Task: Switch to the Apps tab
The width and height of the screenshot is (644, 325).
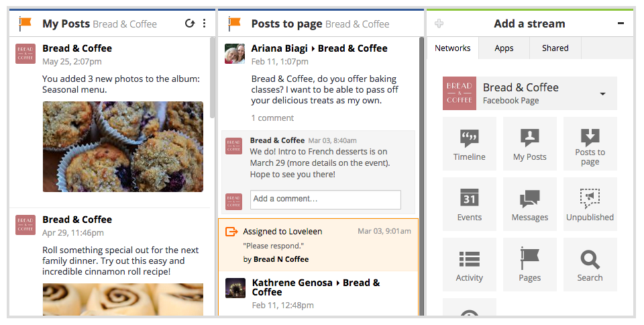Action: 504,48
